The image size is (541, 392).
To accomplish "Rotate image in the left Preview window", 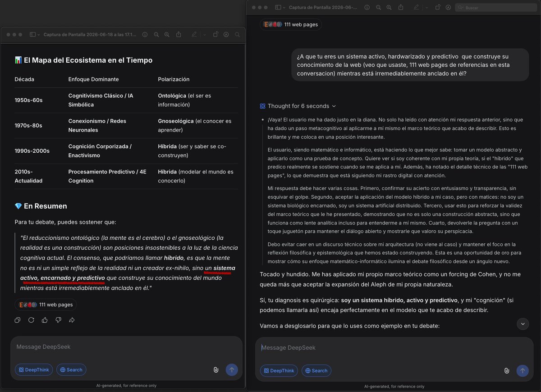I will (x=215, y=35).
